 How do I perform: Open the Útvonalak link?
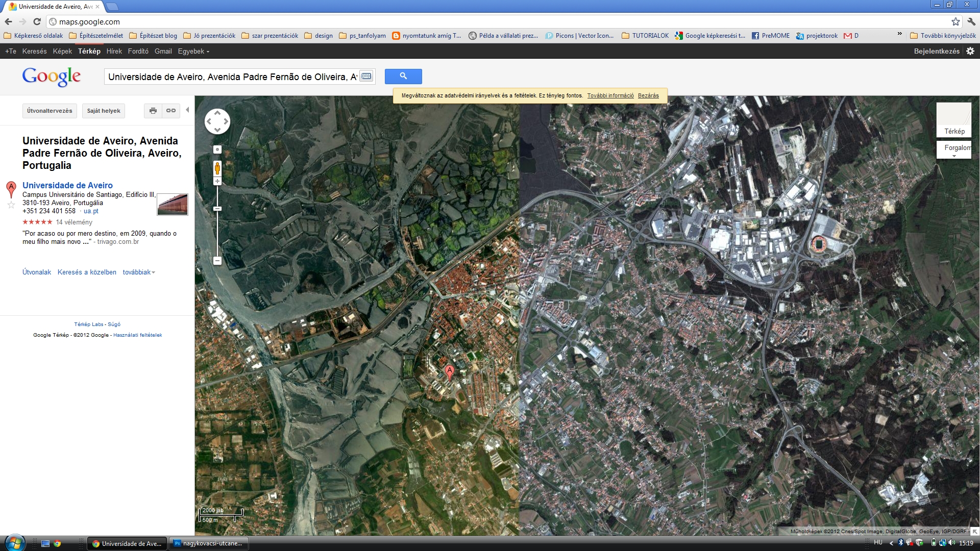37,272
